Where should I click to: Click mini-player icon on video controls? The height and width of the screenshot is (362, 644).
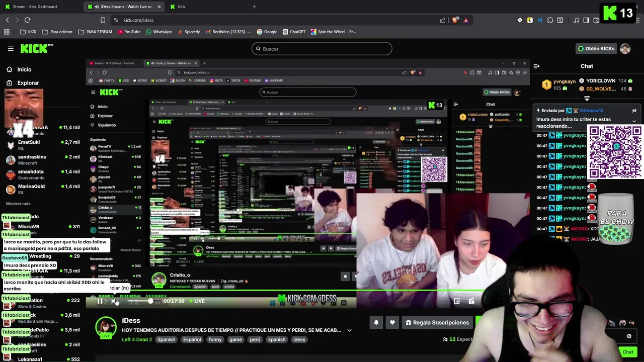tap(456, 301)
